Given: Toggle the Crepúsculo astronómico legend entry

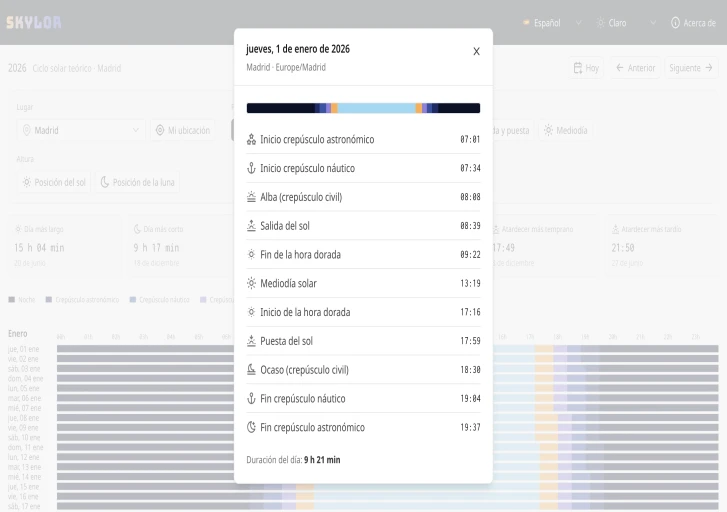Looking at the screenshot, I should tap(82, 300).
